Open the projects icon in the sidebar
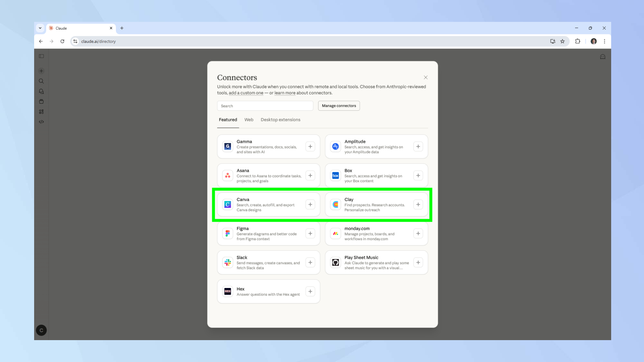The height and width of the screenshot is (362, 644). click(41, 101)
